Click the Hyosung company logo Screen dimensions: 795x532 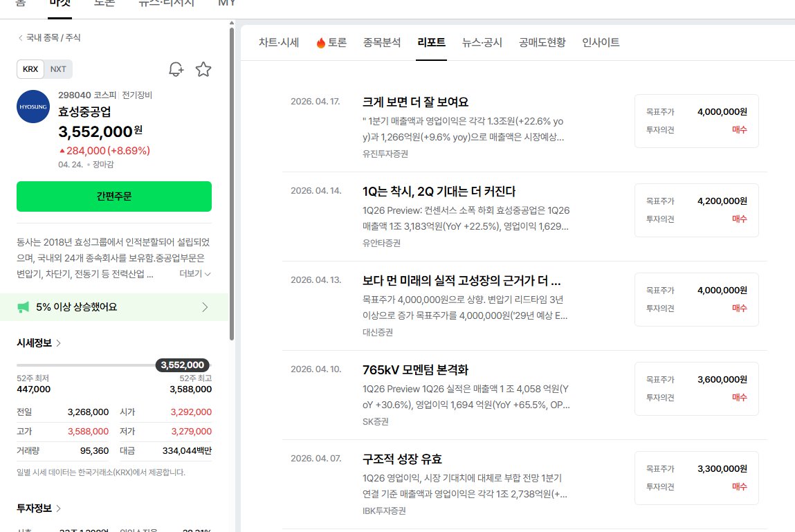tap(33, 107)
